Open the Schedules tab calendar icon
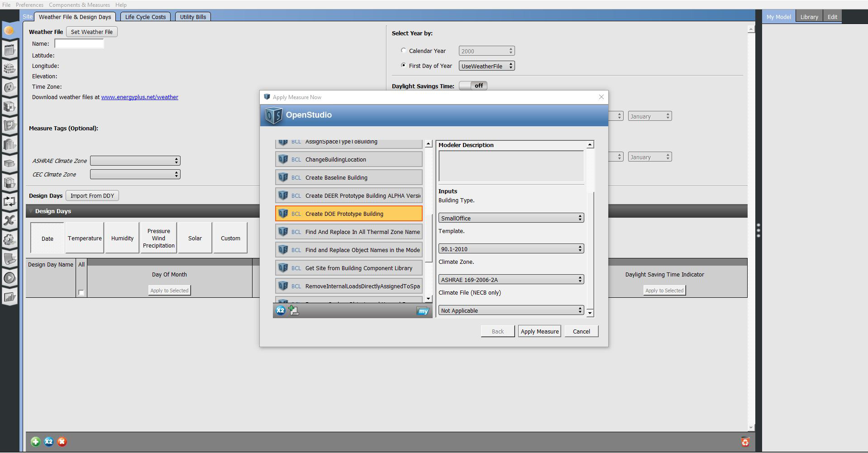The width and height of the screenshot is (868, 453). click(x=9, y=50)
